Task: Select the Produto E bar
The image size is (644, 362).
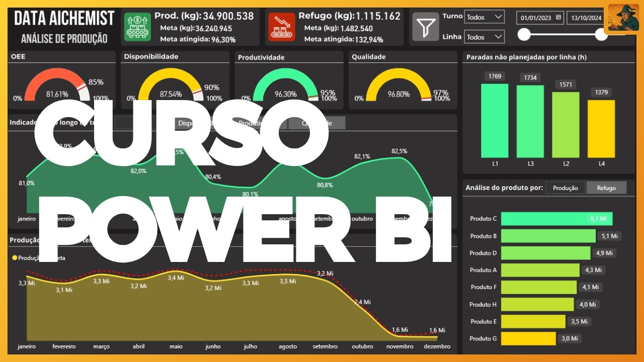Action: coord(533,321)
